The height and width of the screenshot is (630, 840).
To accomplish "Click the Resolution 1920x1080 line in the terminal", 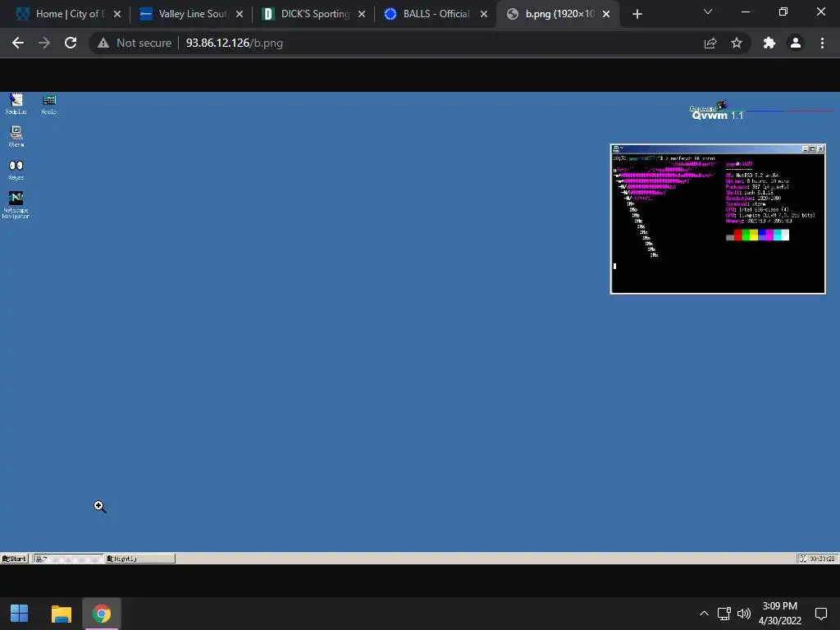I will coord(753,199).
